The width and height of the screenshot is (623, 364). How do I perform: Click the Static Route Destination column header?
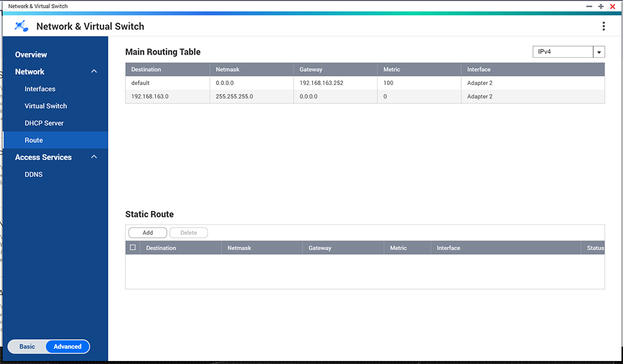coord(181,248)
